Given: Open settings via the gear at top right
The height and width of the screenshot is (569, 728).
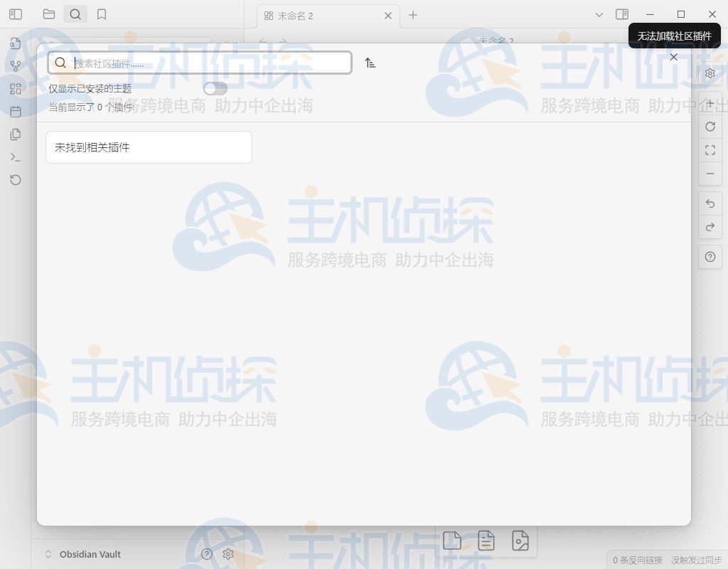Looking at the screenshot, I should pyautogui.click(x=709, y=73).
